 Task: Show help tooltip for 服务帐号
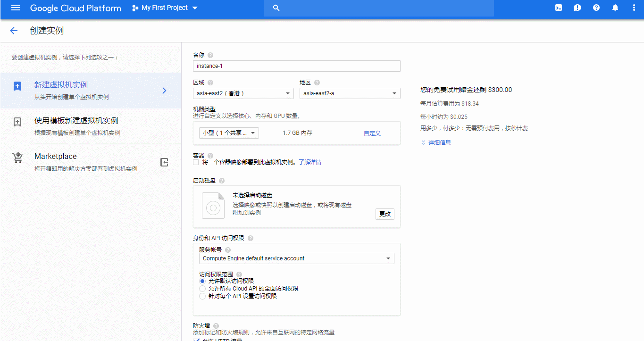coord(228,250)
